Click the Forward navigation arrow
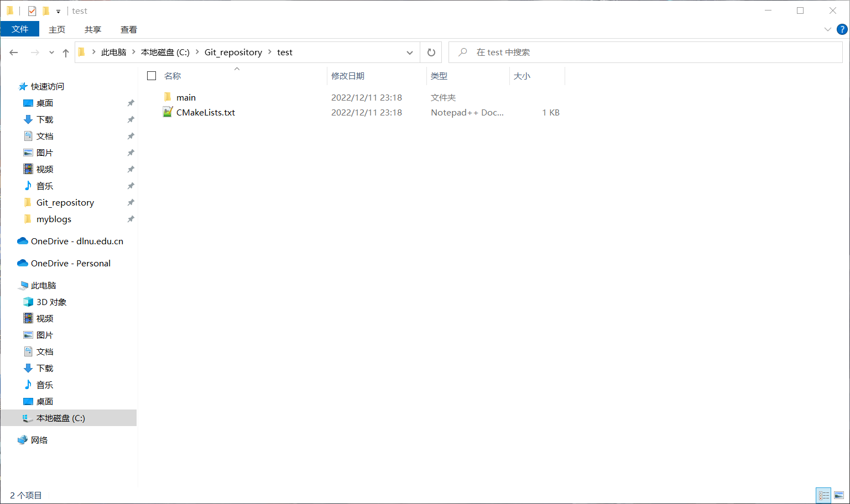850x504 pixels. (x=35, y=53)
